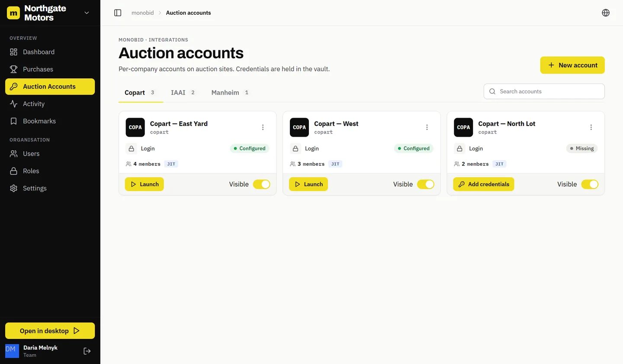Open the language globe icon

tap(606, 13)
